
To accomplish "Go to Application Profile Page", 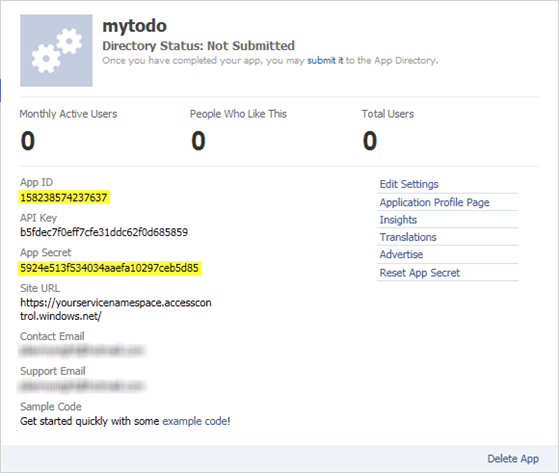I will click(434, 202).
